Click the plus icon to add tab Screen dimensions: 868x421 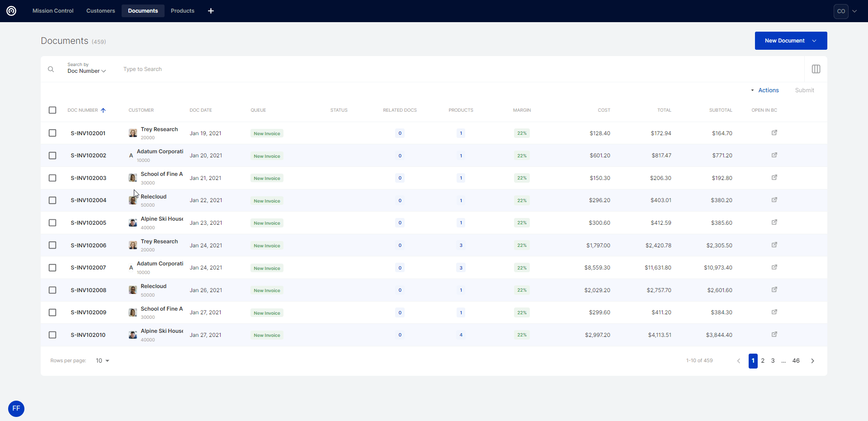pos(211,11)
